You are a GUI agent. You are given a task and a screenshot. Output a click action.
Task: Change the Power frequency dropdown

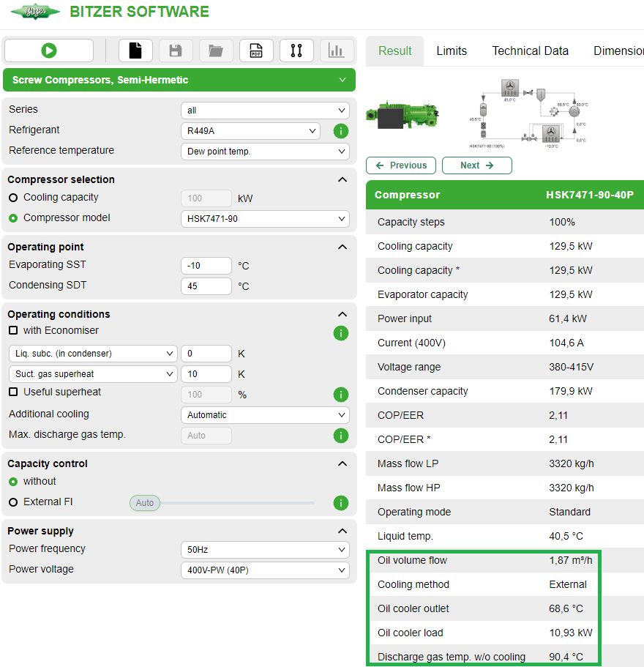click(265, 549)
